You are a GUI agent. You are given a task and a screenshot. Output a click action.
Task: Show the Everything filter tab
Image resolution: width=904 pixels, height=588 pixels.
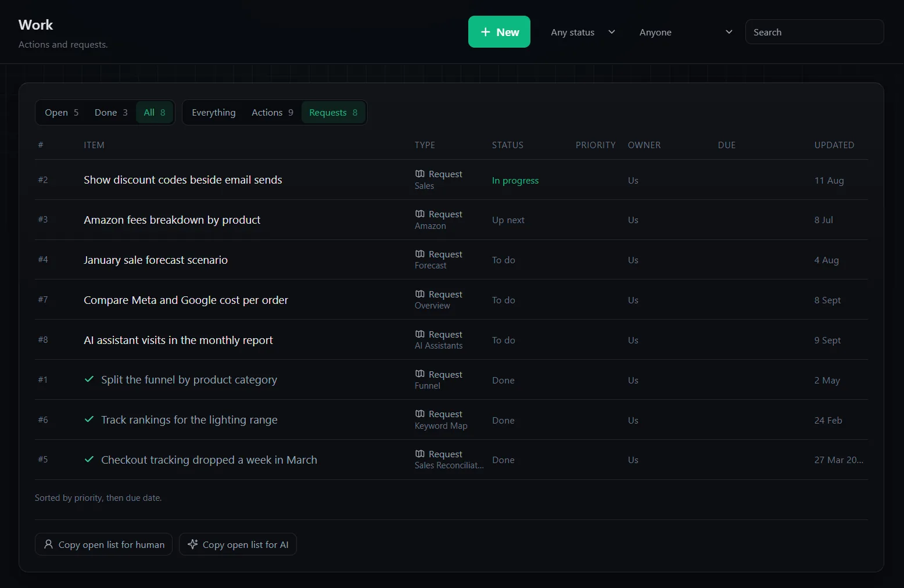click(214, 113)
